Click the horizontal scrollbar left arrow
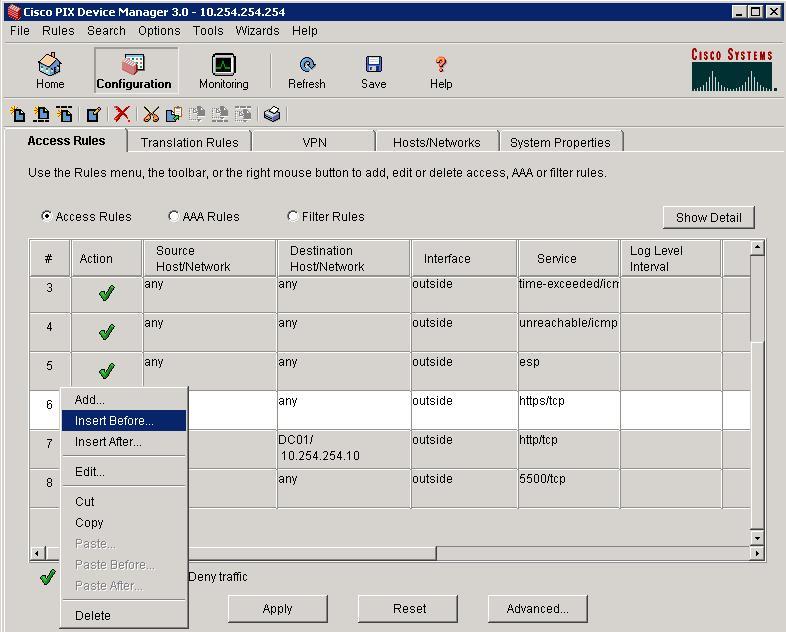The width and height of the screenshot is (786, 632). [37, 553]
